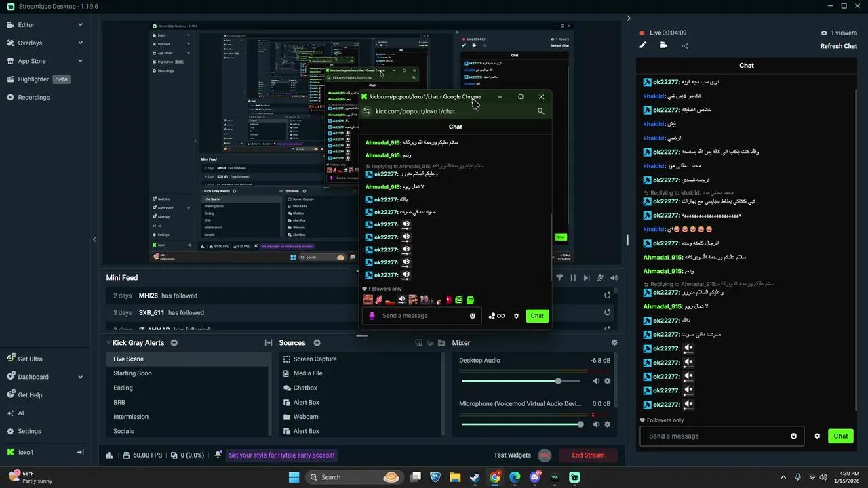Viewport: 868px width, 488px height.
Task: Click the scene transitions icon beside Sources
Action: click(269, 343)
